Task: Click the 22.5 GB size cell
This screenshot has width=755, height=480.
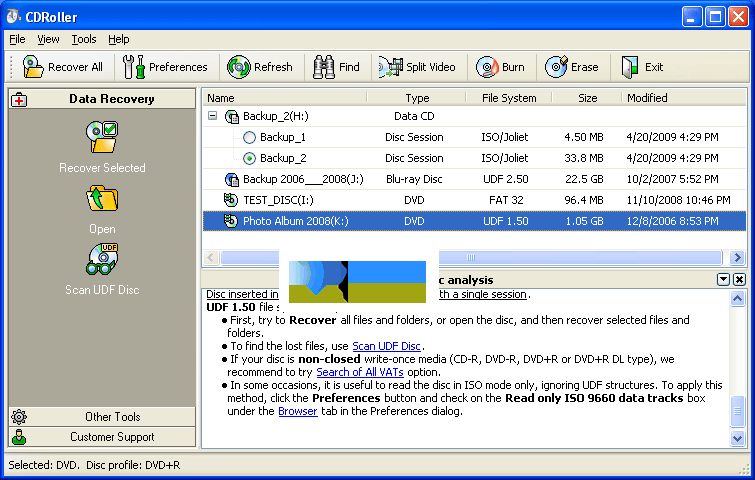Action: (x=584, y=179)
